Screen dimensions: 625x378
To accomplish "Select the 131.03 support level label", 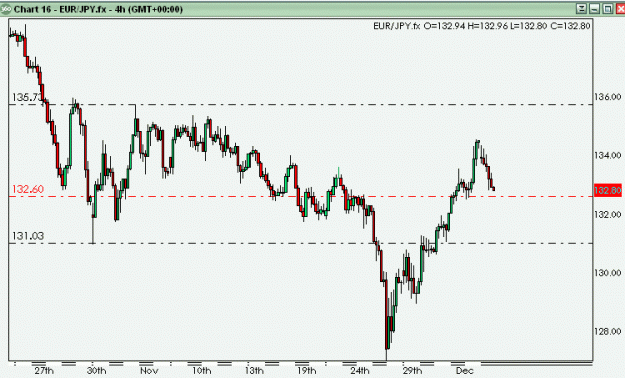I will (x=28, y=236).
